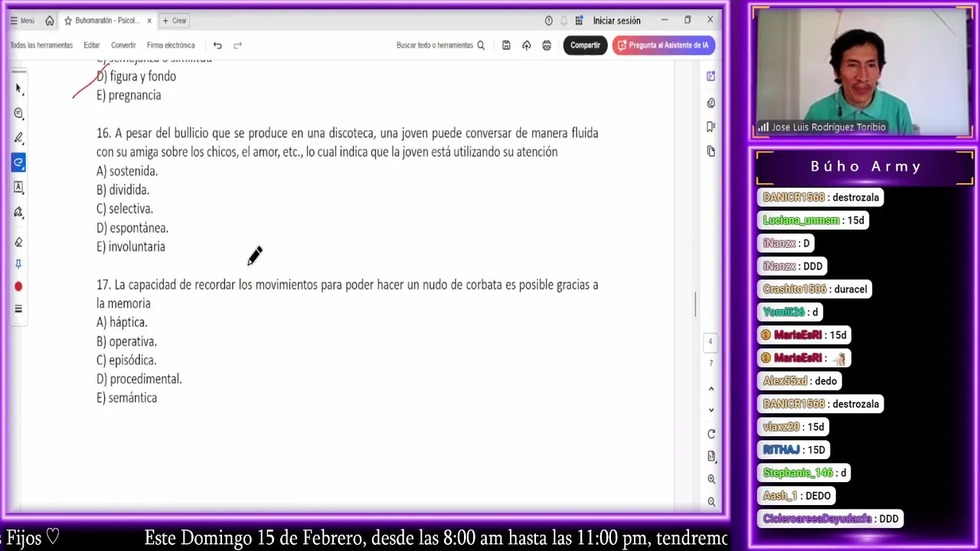Zoom in on the document

tap(710, 479)
